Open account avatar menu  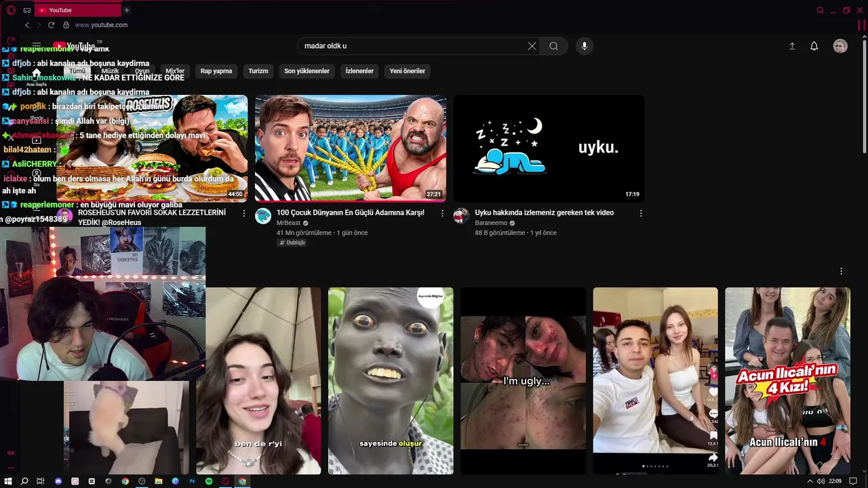840,46
